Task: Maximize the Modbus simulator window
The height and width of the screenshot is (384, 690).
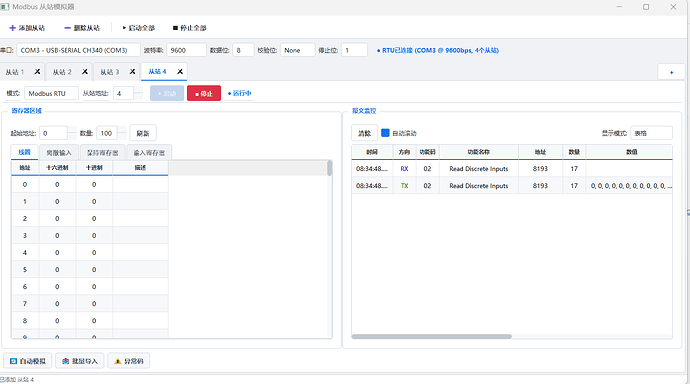Action: click(646, 7)
